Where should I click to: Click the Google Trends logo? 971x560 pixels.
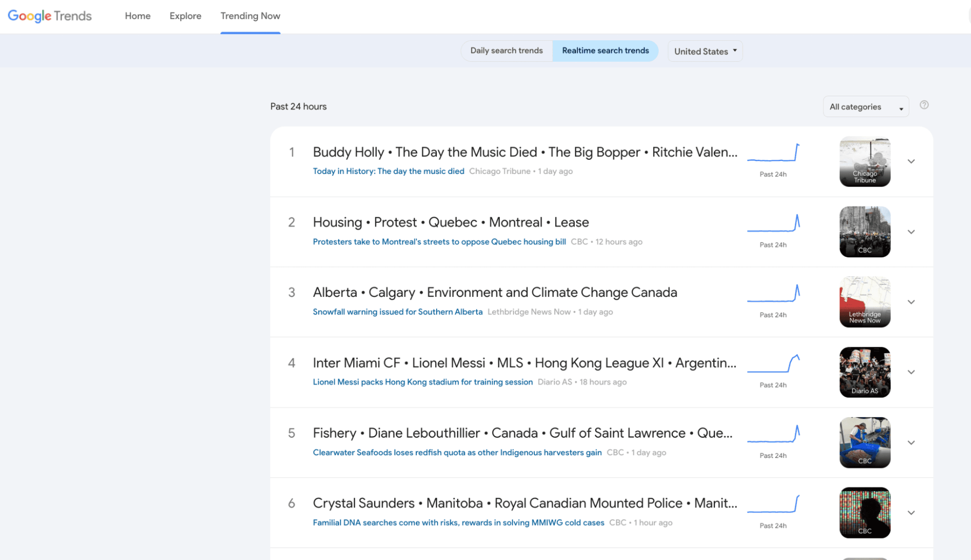50,16
